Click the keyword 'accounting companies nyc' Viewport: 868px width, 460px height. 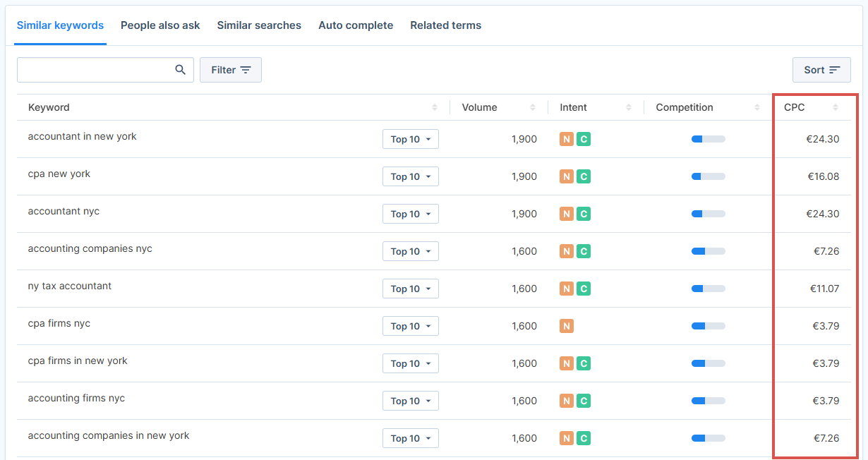pos(90,248)
